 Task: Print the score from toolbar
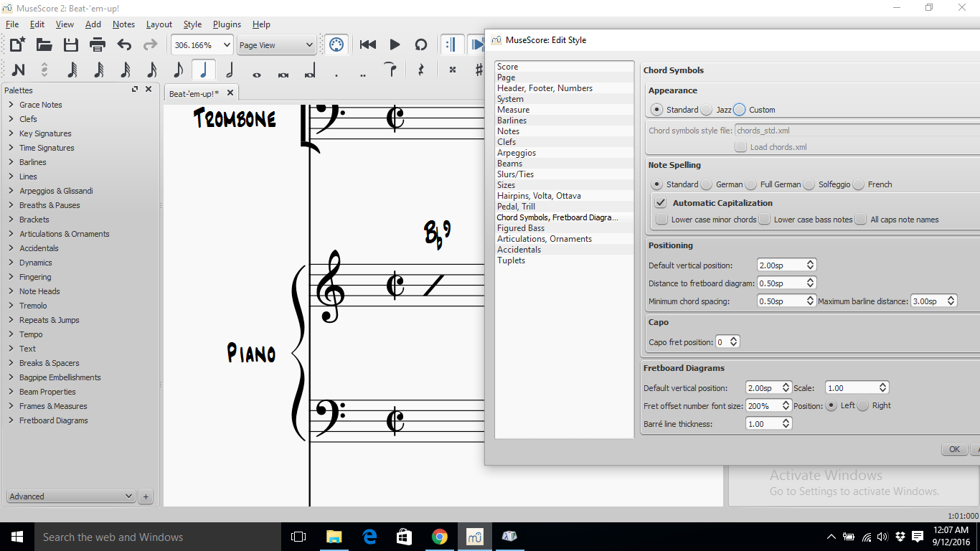pos(98,44)
